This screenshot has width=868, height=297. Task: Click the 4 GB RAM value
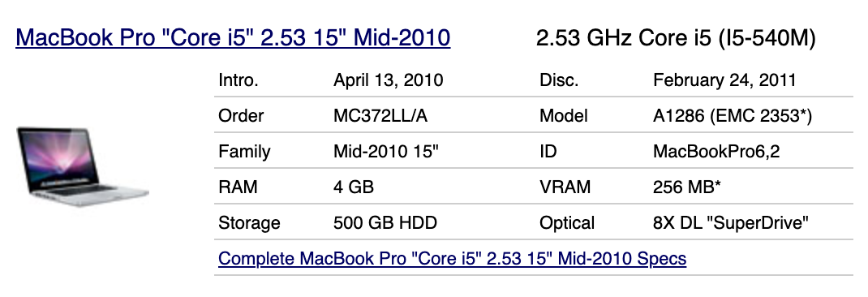point(354,187)
